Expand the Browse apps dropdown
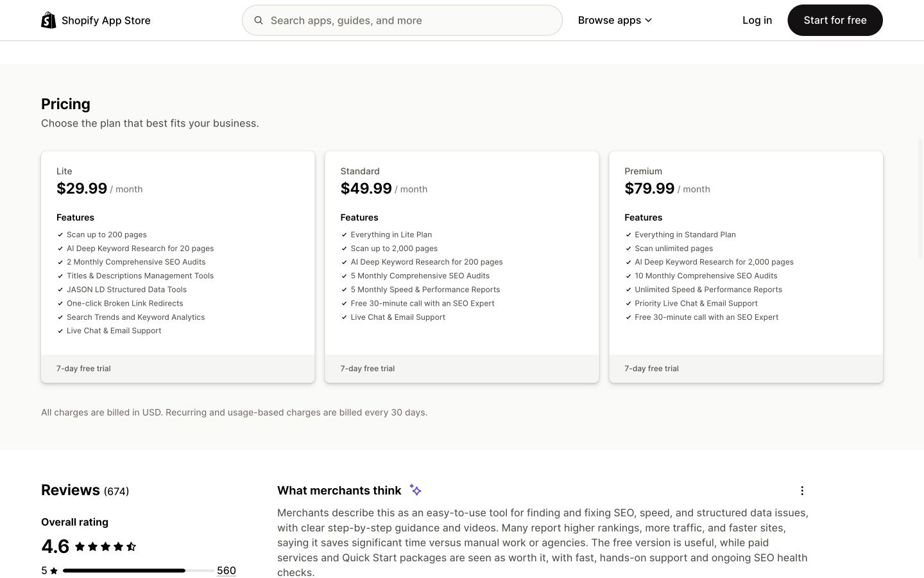The width and height of the screenshot is (924, 578). tap(615, 21)
